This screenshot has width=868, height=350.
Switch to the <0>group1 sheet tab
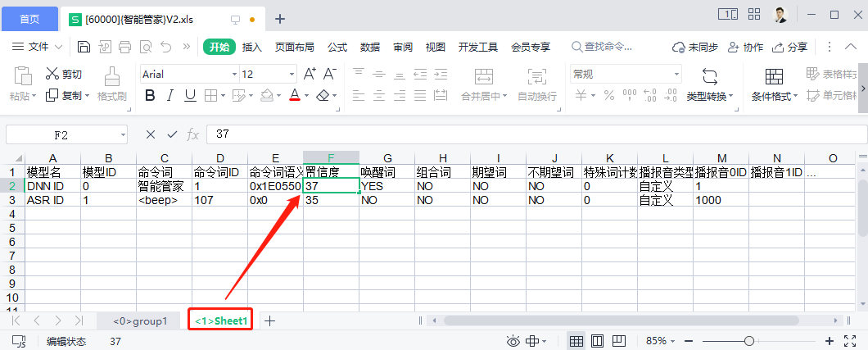click(140, 320)
